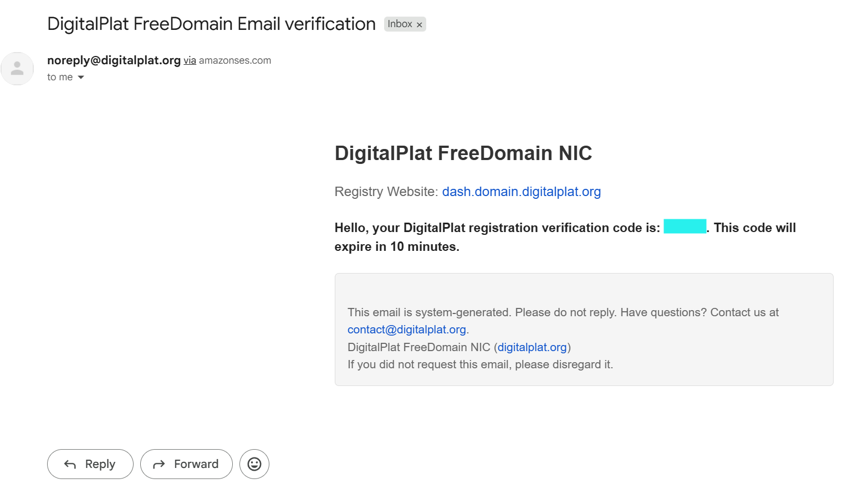Click the forward arrow icon
This screenshot has width=868, height=494.
coord(159,464)
